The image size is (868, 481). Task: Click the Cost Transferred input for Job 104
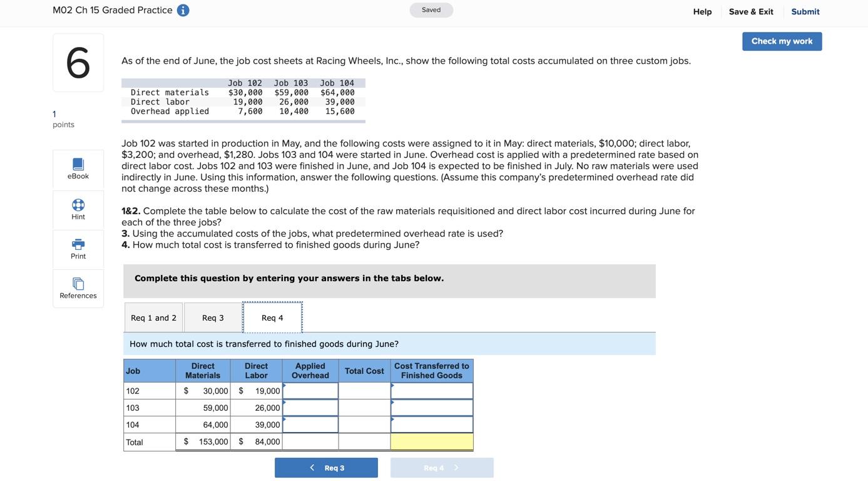431,425
